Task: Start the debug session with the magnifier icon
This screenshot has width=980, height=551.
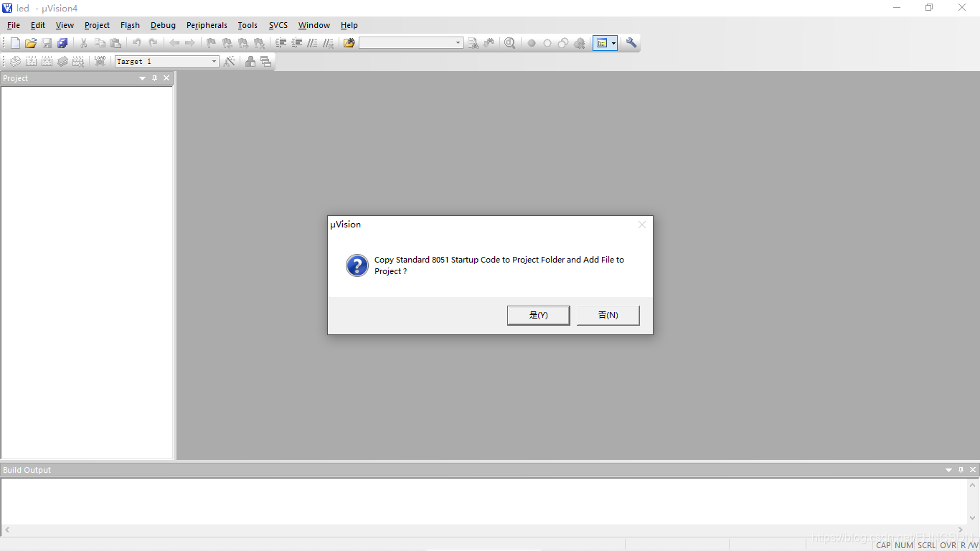Action: pos(510,43)
